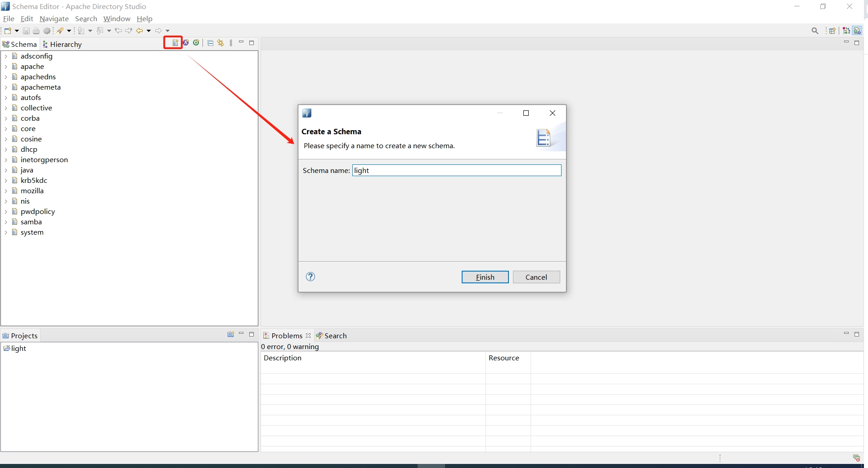The width and height of the screenshot is (868, 468).
Task: Collapse all schemas in the Schema view
Action: (210, 43)
